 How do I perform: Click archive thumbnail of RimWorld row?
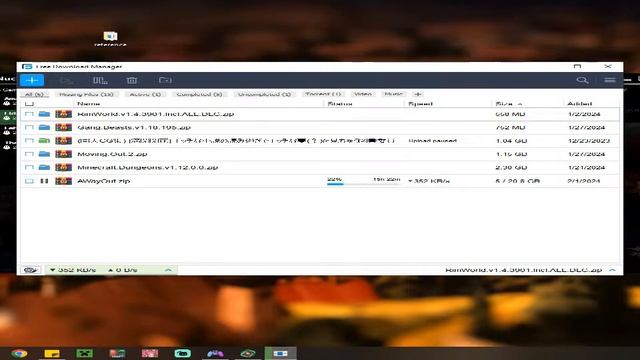[x=63, y=114]
